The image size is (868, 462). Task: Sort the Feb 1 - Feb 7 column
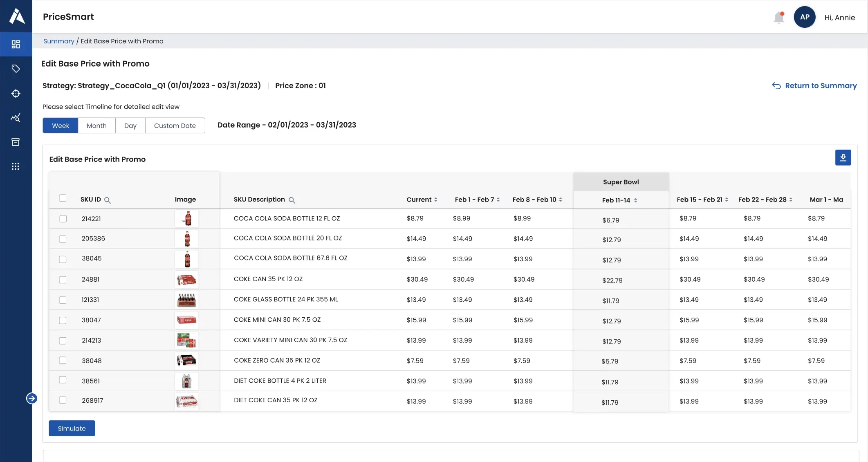tap(498, 200)
